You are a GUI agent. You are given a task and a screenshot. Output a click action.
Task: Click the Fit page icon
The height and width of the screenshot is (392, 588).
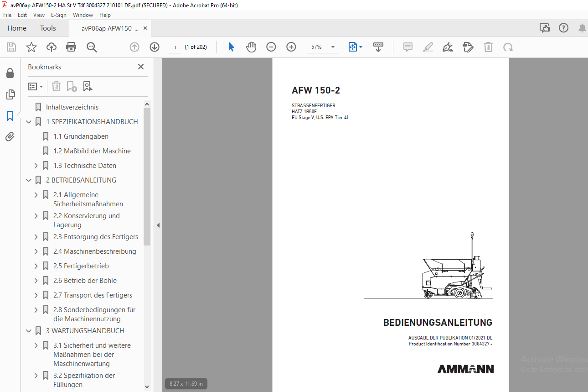point(352,47)
